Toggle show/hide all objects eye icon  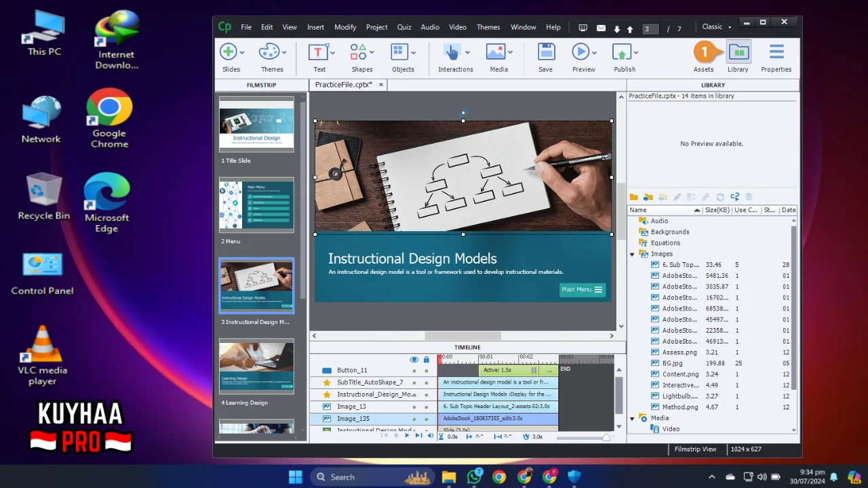pos(414,359)
